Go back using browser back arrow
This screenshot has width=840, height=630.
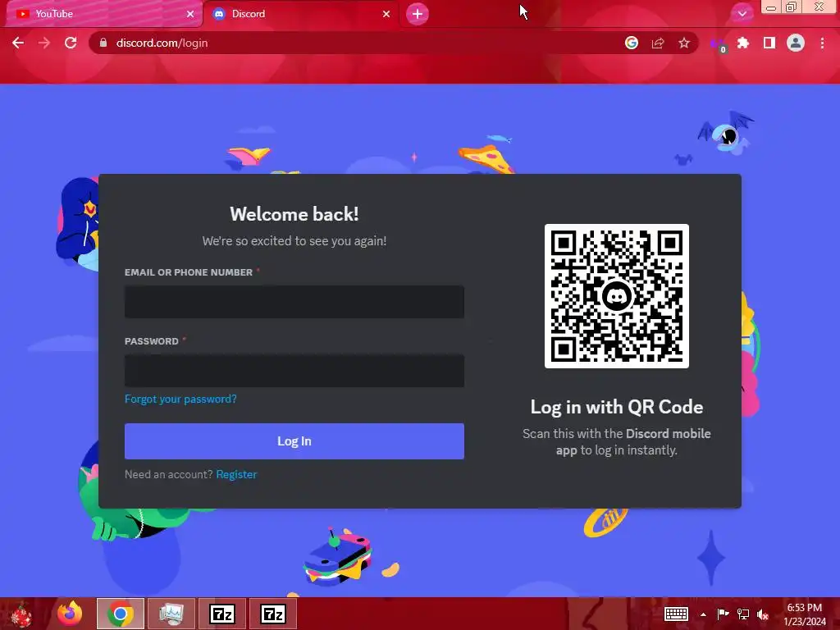click(x=18, y=43)
